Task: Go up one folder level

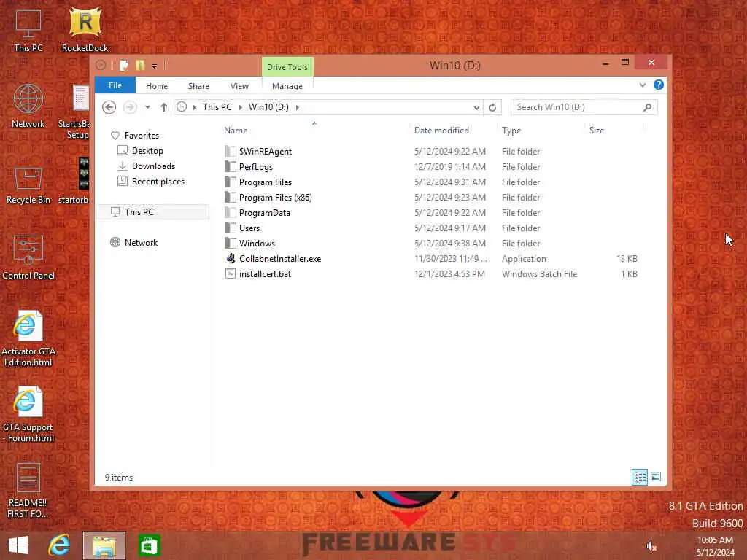Action: (164, 107)
